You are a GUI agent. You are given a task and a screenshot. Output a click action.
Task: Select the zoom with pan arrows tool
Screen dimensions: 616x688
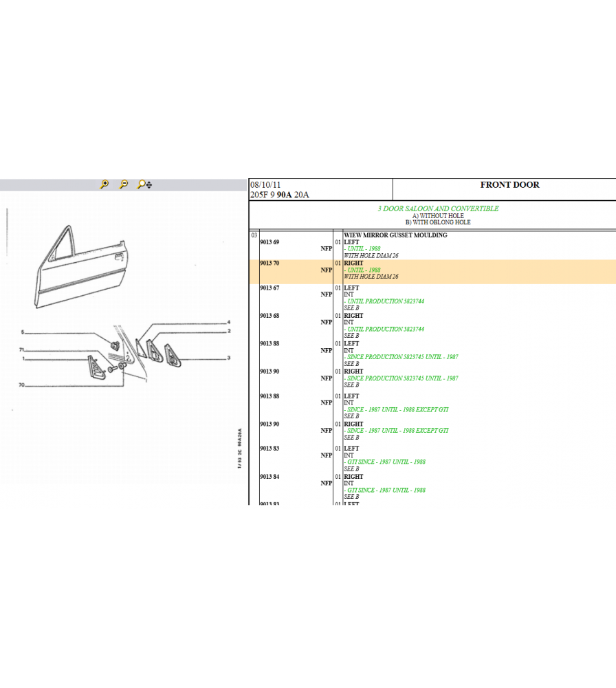[144, 184]
